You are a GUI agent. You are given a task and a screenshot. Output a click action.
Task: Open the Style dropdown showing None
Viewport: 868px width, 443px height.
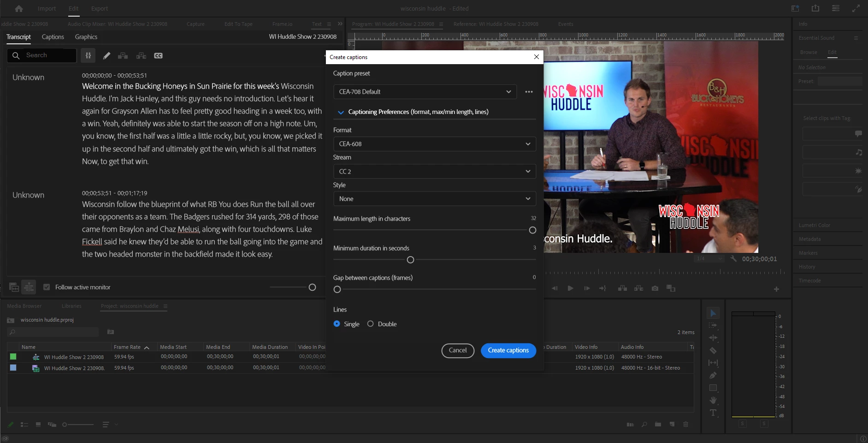coord(434,199)
